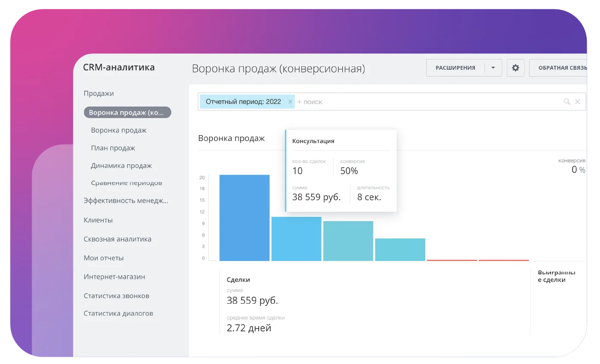Click the fourth teal funnel bar

click(x=400, y=250)
